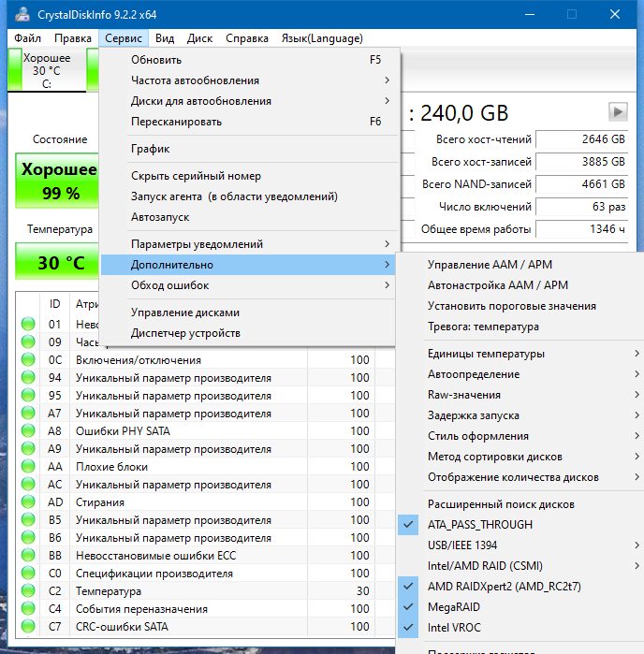Click the 30 °C temperature button

57,262
